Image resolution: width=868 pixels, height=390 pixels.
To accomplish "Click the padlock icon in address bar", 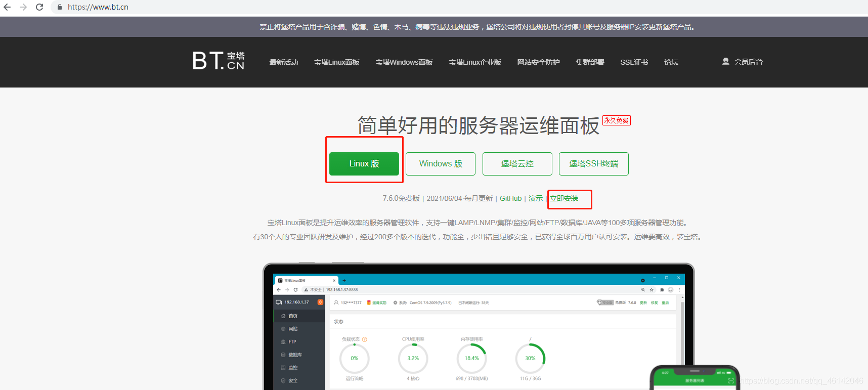I will 60,7.
